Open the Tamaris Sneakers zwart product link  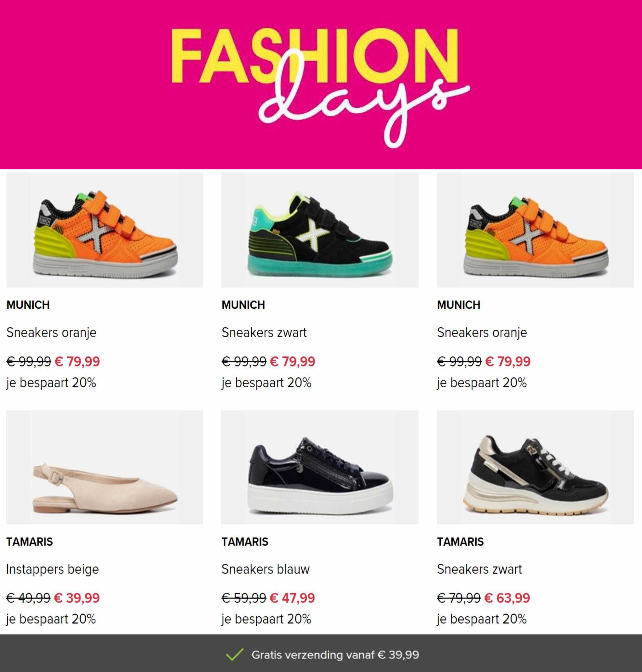(x=480, y=569)
